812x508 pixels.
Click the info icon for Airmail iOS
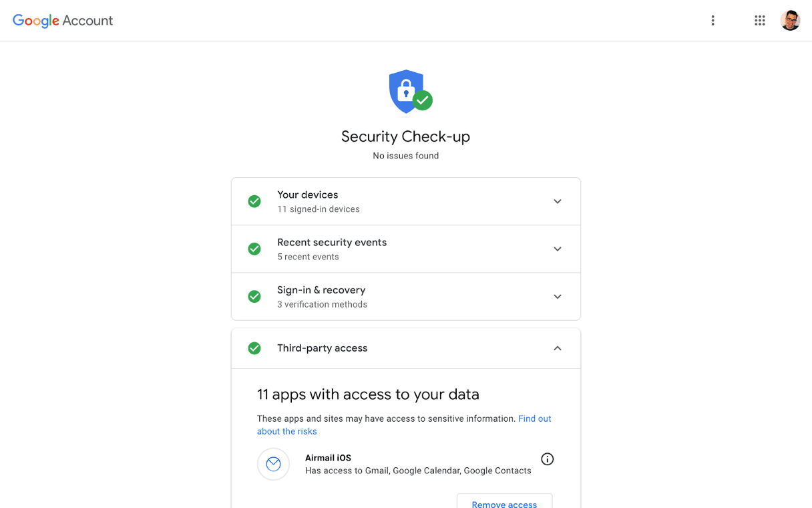point(548,459)
